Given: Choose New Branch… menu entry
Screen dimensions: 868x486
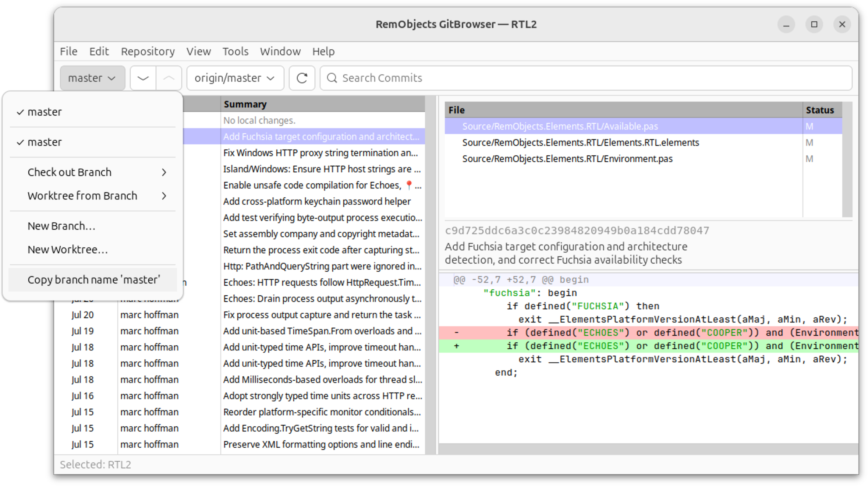Looking at the screenshot, I should (92, 226).
